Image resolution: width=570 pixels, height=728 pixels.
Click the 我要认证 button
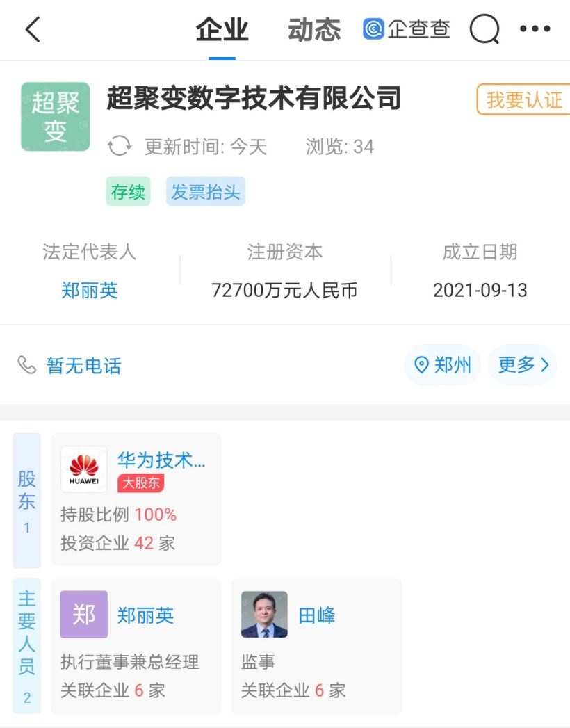pyautogui.click(x=524, y=100)
